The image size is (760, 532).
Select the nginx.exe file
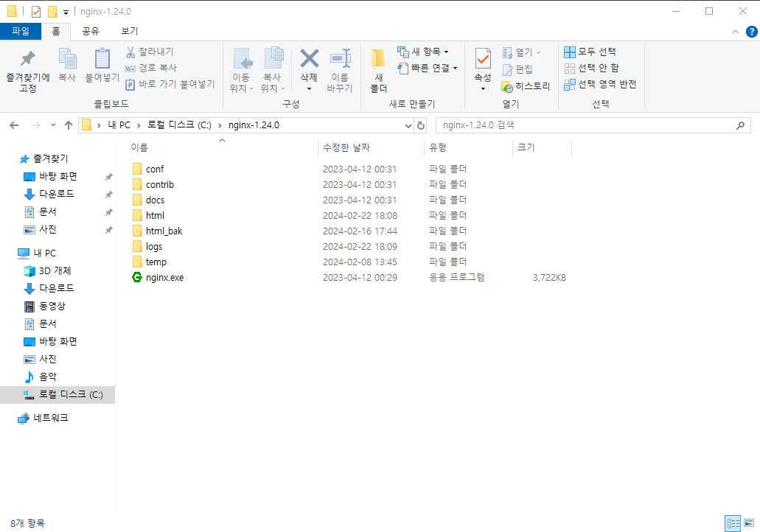point(164,278)
